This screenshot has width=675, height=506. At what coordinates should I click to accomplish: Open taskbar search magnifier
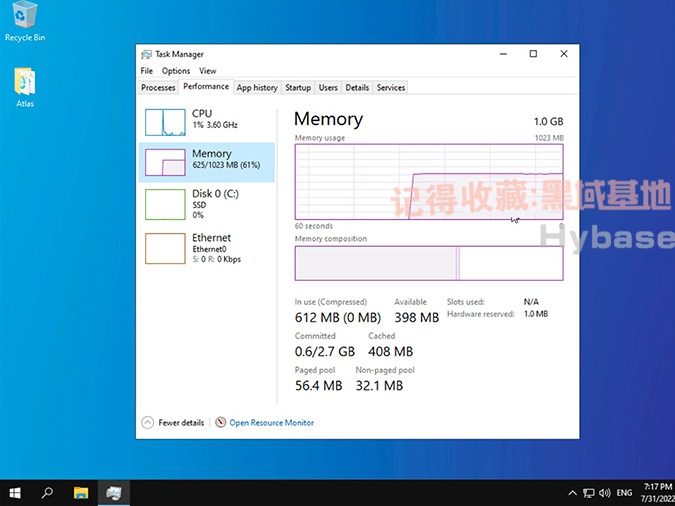tap(47, 493)
